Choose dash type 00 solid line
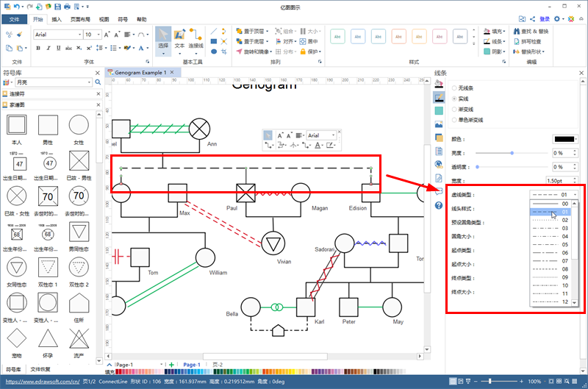588x389 pixels. tap(550, 204)
